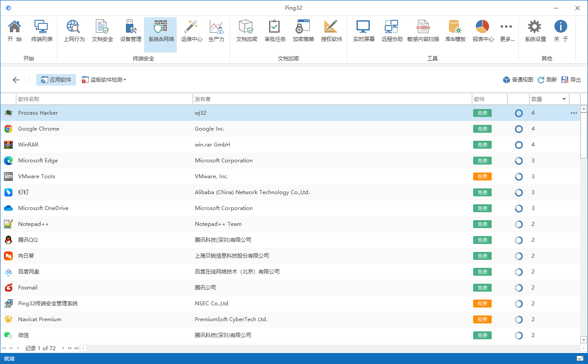Viewport: 588px width, 364px height.
Task: Select Ping32终端安全管理系统 row
Action: [x=290, y=304]
